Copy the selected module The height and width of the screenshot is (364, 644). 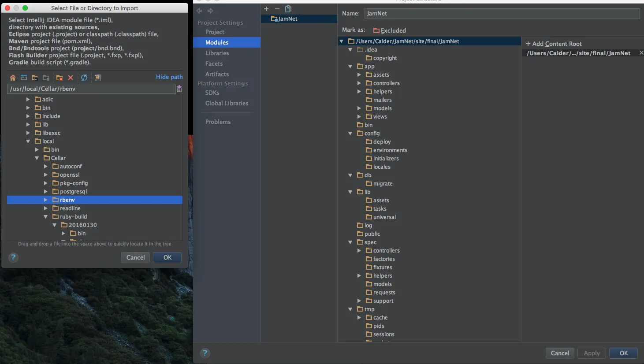click(x=288, y=9)
